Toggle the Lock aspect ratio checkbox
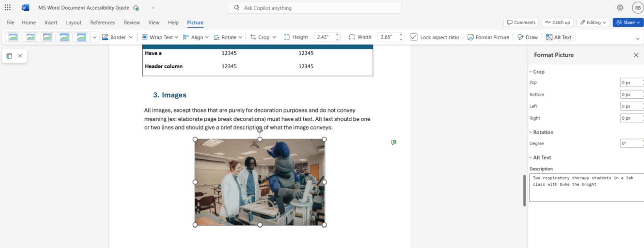 pos(413,37)
